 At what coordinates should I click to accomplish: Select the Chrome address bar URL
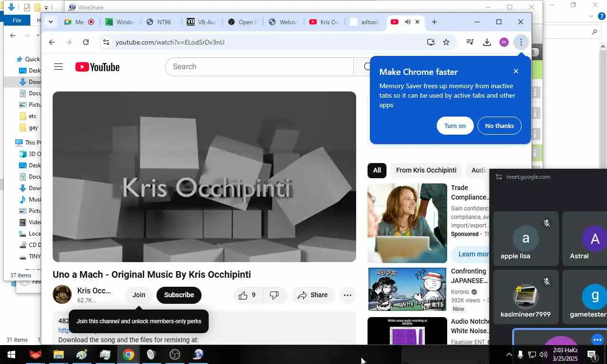click(x=170, y=42)
